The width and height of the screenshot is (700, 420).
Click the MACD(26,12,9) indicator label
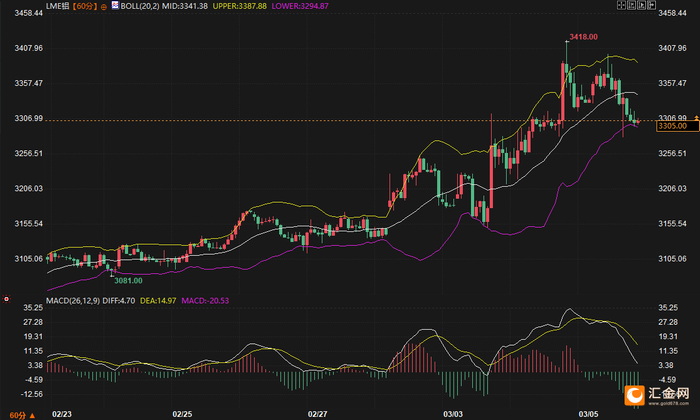[x=73, y=301]
